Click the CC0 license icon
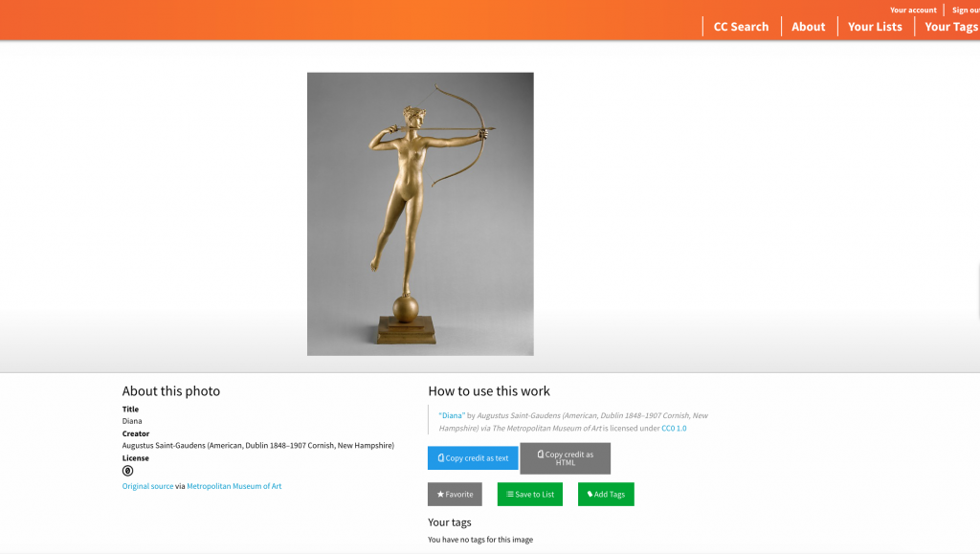 coord(127,471)
